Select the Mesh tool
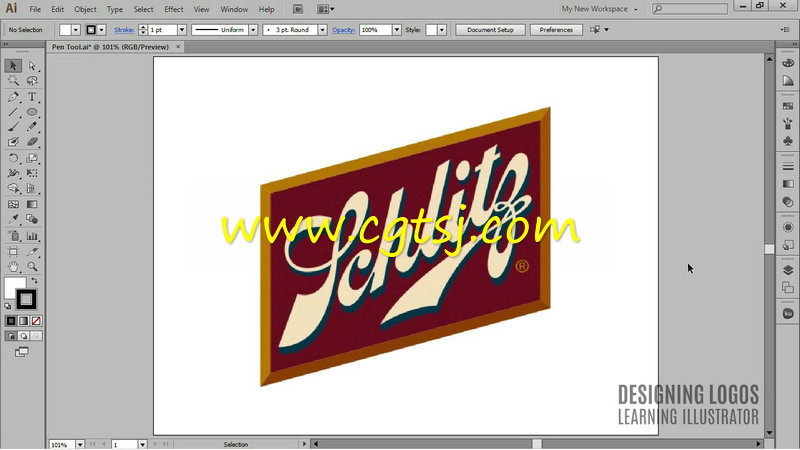 13,204
